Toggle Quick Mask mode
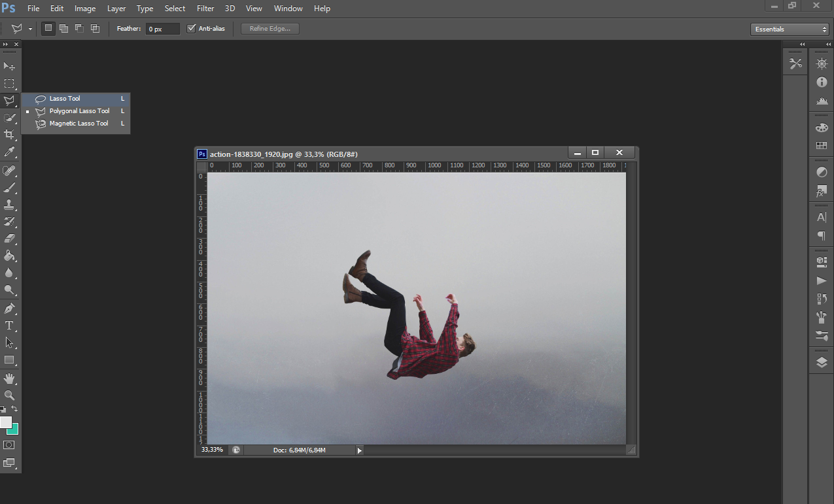The width and height of the screenshot is (834, 504). (9, 445)
